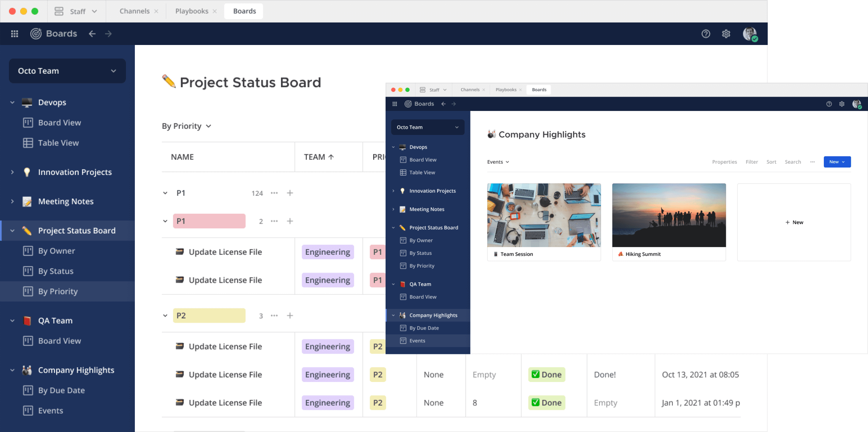Open the Devops Table View item
Screen dimensions: 868x432
click(x=58, y=143)
